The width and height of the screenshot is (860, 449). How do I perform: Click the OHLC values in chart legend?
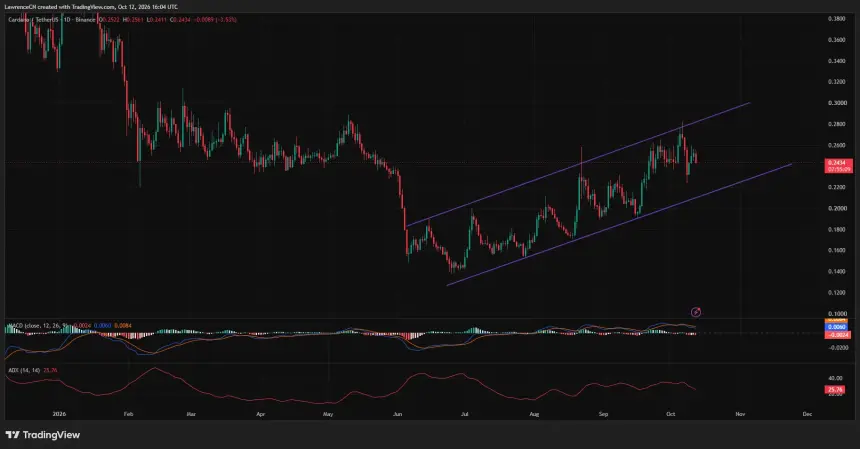coord(167,20)
